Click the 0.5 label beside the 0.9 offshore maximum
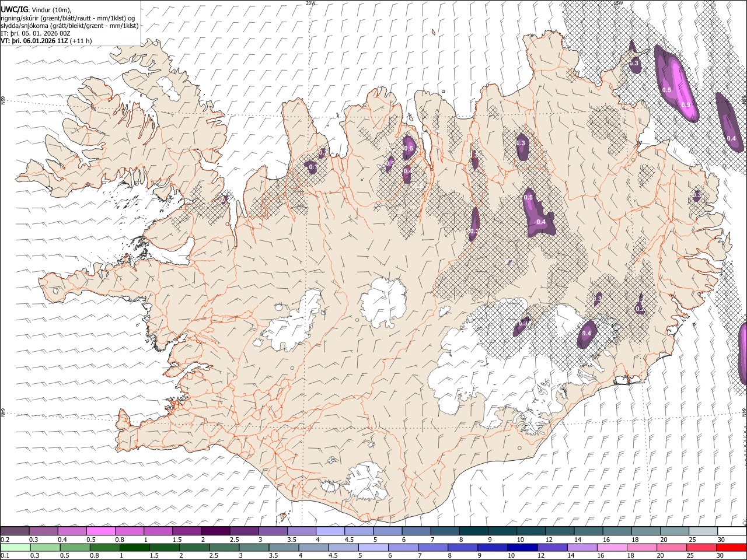 coord(666,90)
